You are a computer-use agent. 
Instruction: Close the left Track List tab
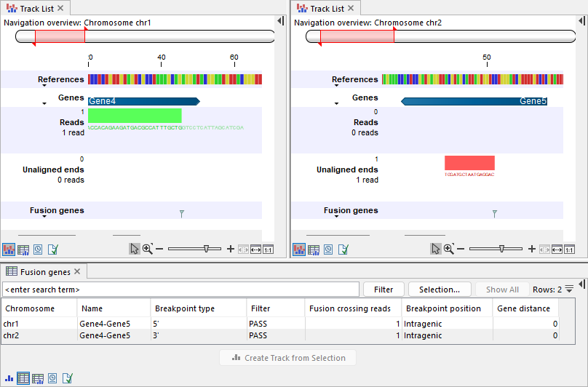pos(60,8)
